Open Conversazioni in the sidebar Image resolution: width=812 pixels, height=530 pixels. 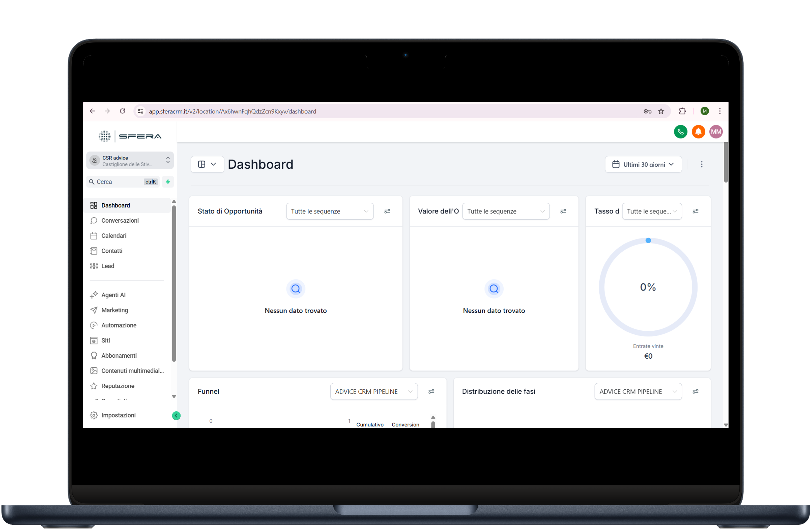120,221
